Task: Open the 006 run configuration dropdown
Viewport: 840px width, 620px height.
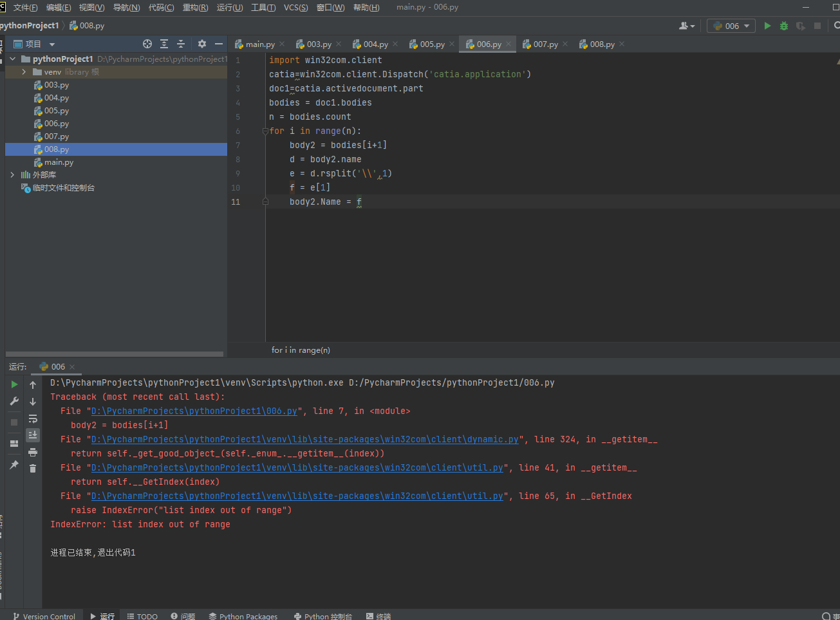Action: pyautogui.click(x=731, y=26)
